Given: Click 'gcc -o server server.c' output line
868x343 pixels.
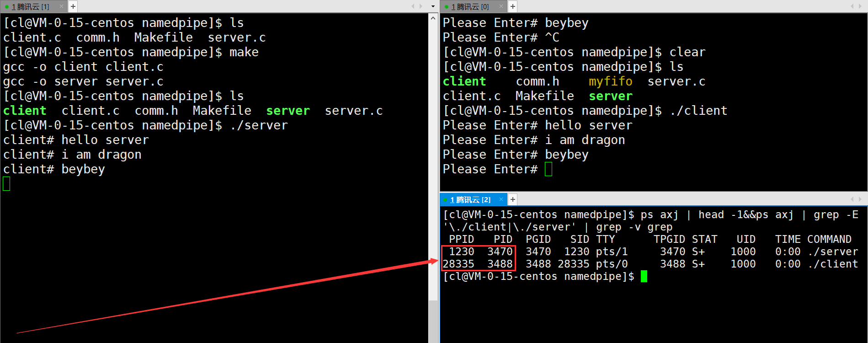Looking at the screenshot, I should [83, 81].
